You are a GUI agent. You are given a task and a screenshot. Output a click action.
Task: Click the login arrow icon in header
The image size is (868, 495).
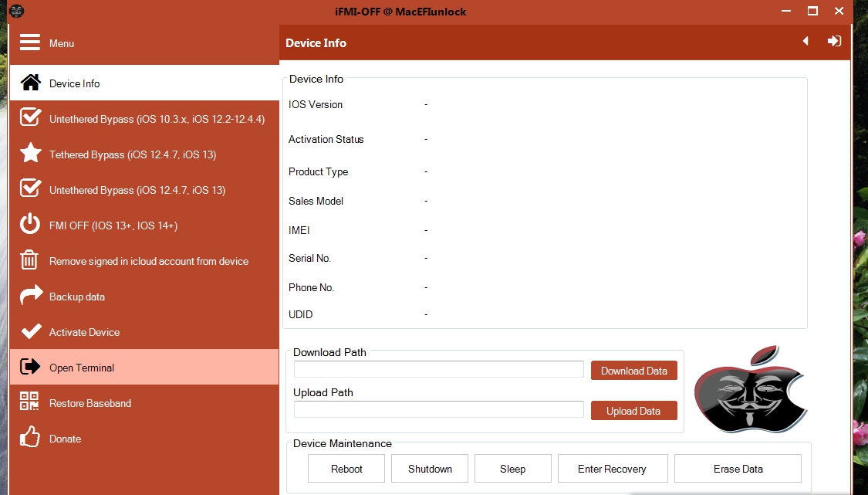click(x=834, y=41)
